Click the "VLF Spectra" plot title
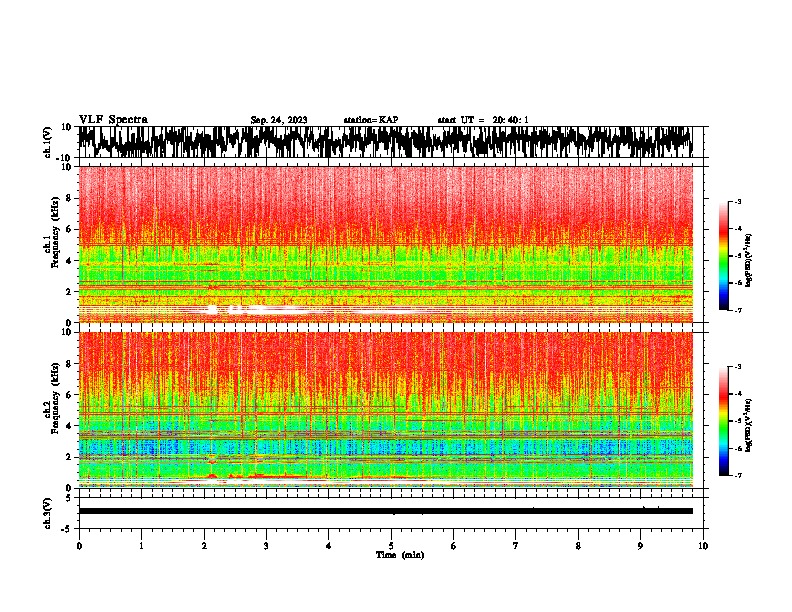Image resolution: width=792 pixels, height=612 pixels. pyautogui.click(x=113, y=120)
